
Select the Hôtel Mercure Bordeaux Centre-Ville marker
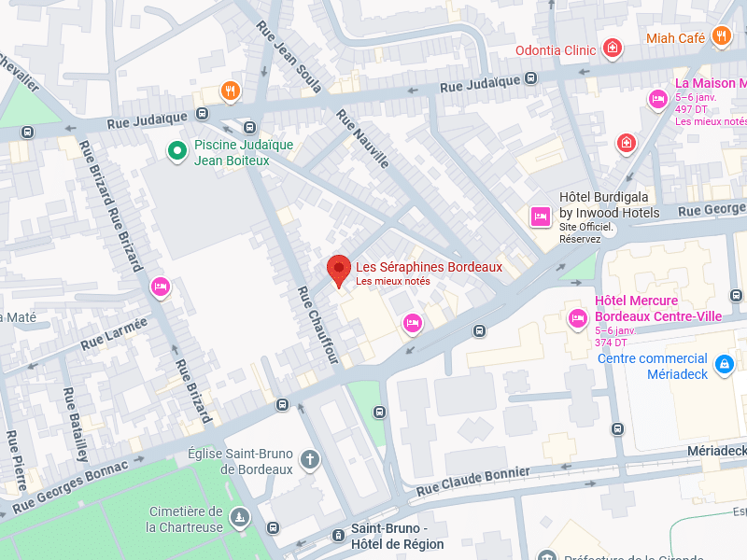pyautogui.click(x=577, y=319)
